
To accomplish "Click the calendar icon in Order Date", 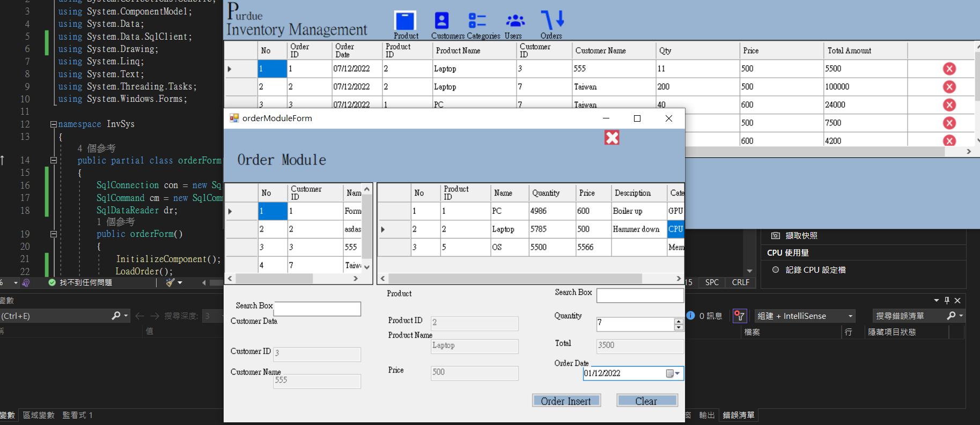I will point(670,374).
